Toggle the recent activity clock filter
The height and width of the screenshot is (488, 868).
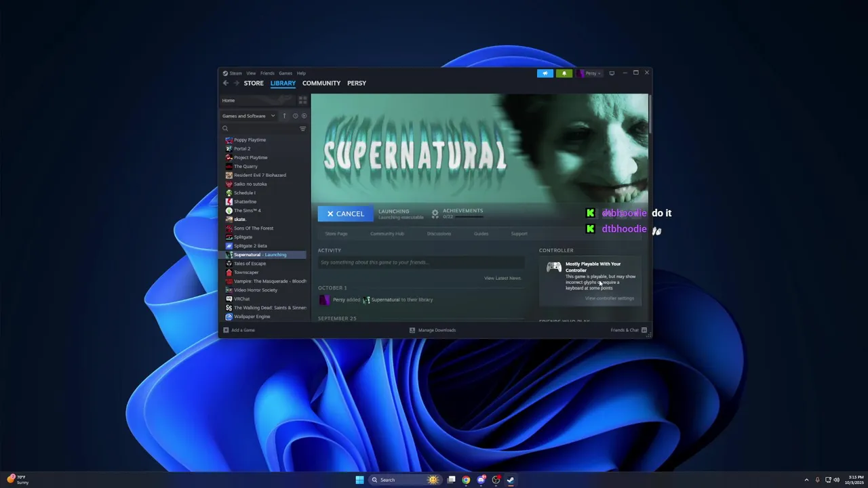295,116
